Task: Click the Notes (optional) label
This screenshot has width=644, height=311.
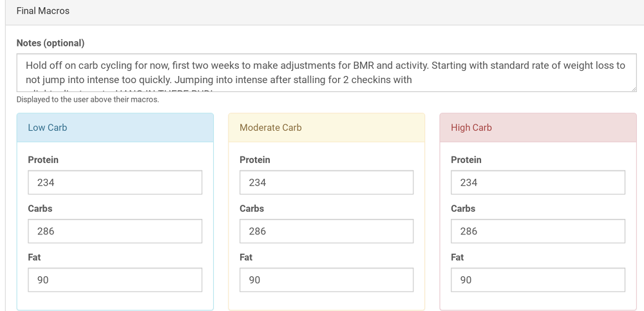Action: (x=50, y=43)
